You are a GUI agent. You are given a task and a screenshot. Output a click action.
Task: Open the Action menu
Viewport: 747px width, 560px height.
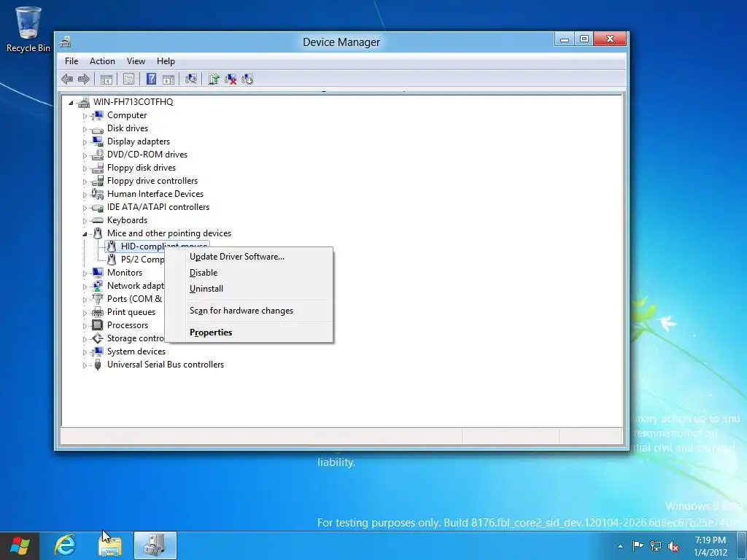click(x=102, y=61)
